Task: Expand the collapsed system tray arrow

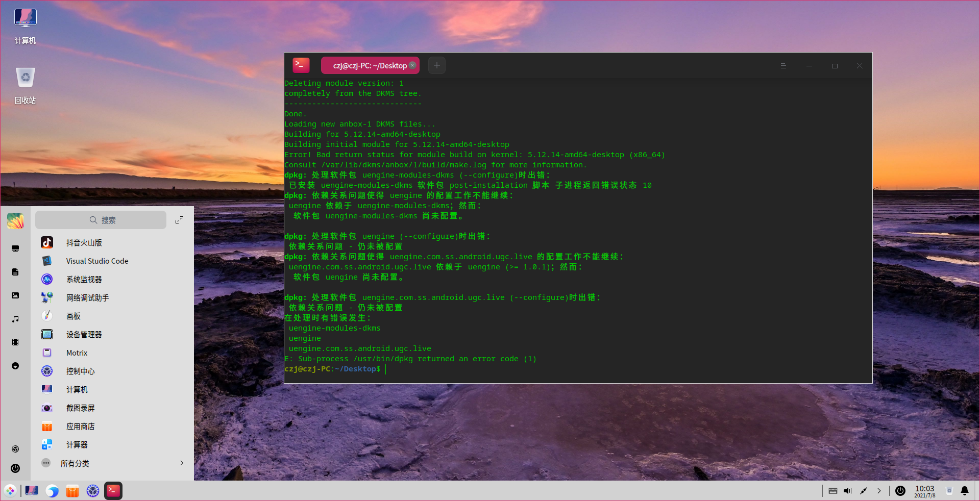Action: pyautogui.click(x=879, y=491)
